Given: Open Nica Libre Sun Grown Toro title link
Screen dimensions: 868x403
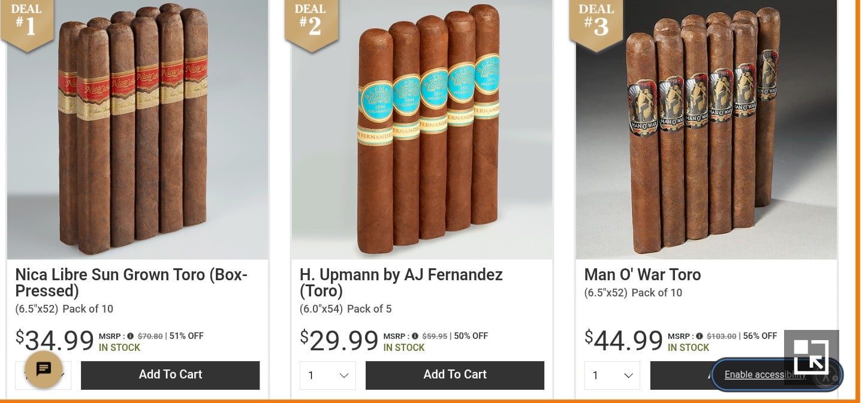Looking at the screenshot, I should coord(132,283).
